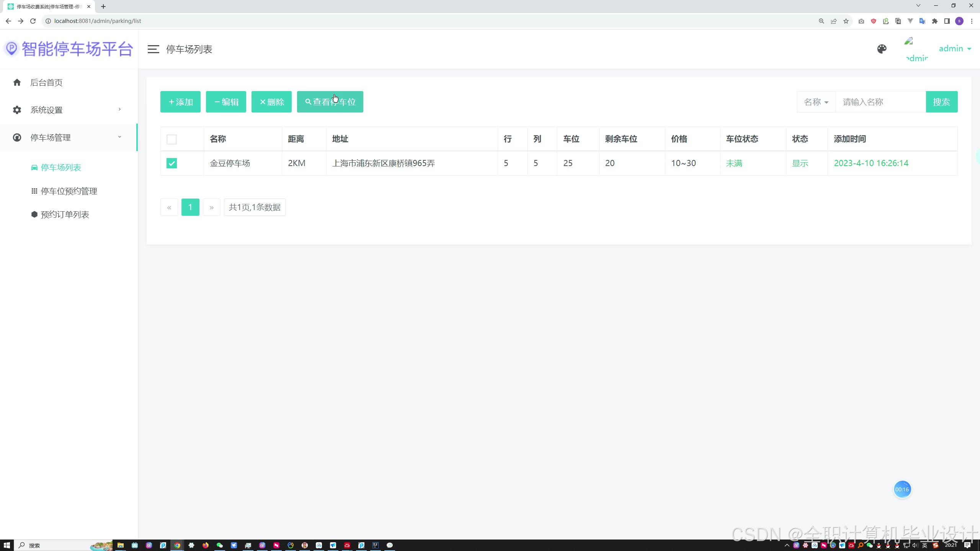This screenshot has width=980, height=551.
Task: Click the 搜索 search button
Action: [941, 102]
